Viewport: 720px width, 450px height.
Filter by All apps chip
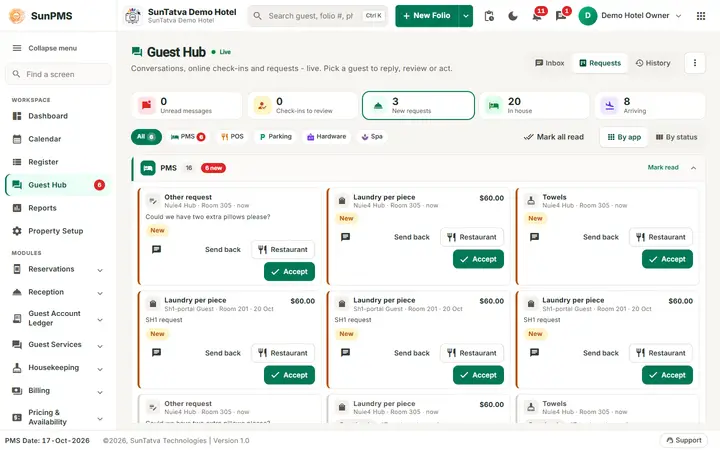(146, 137)
